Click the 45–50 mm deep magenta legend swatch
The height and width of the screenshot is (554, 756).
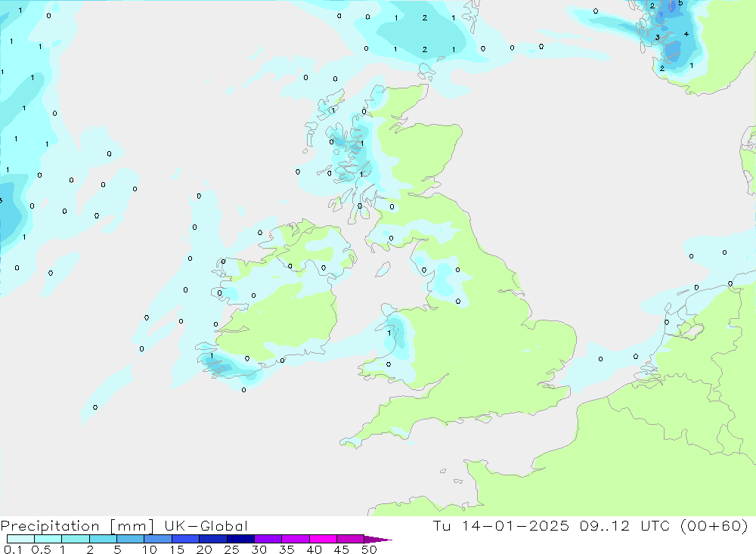pyautogui.click(x=350, y=539)
